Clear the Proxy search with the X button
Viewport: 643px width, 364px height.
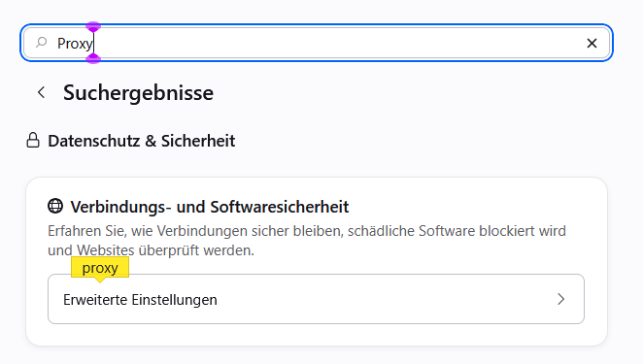[x=592, y=43]
